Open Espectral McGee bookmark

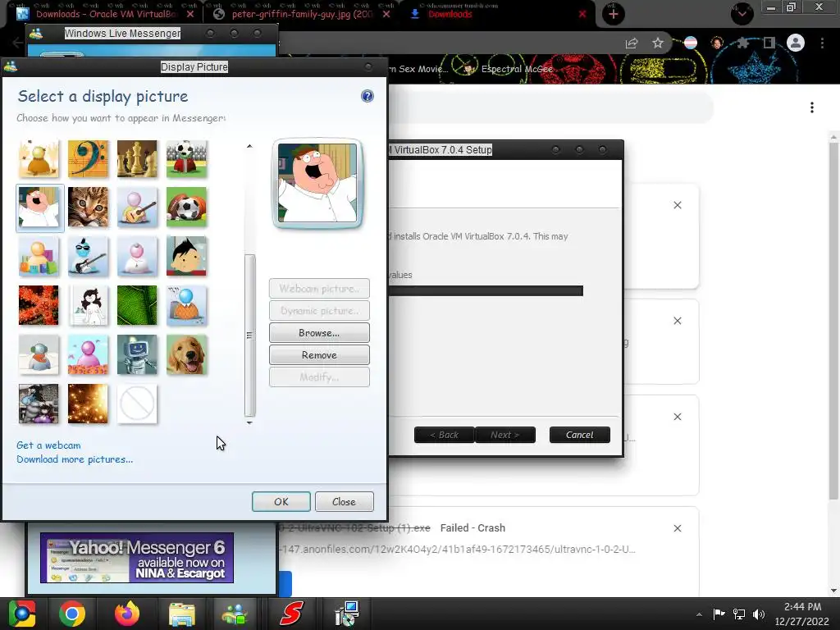(508, 69)
